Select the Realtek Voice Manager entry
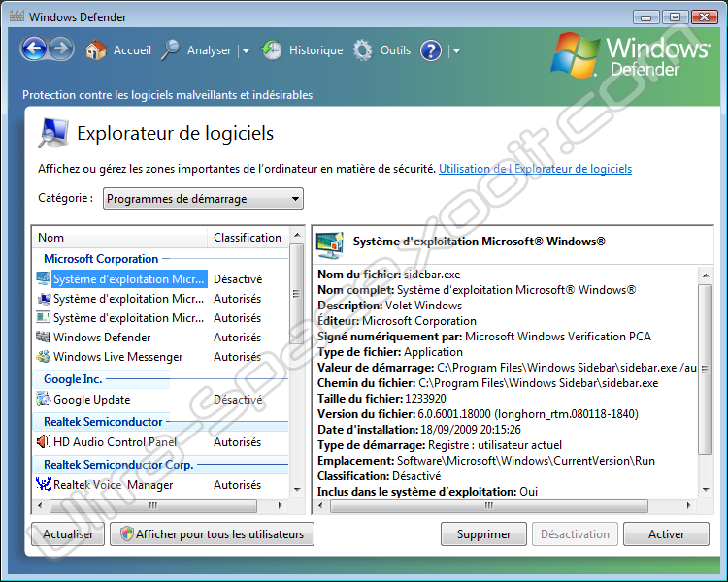 tap(113, 485)
